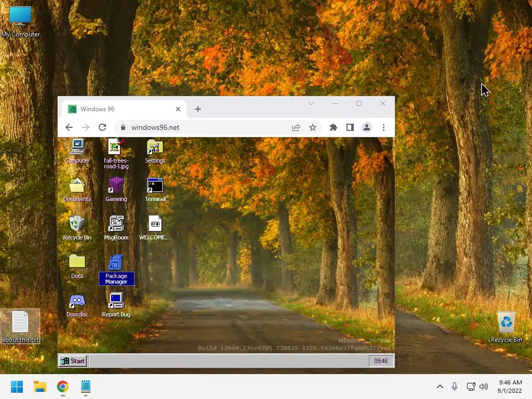Viewport: 532px width, 399px height.
Task: Toggle the Chrome side panel
Action: (x=350, y=127)
